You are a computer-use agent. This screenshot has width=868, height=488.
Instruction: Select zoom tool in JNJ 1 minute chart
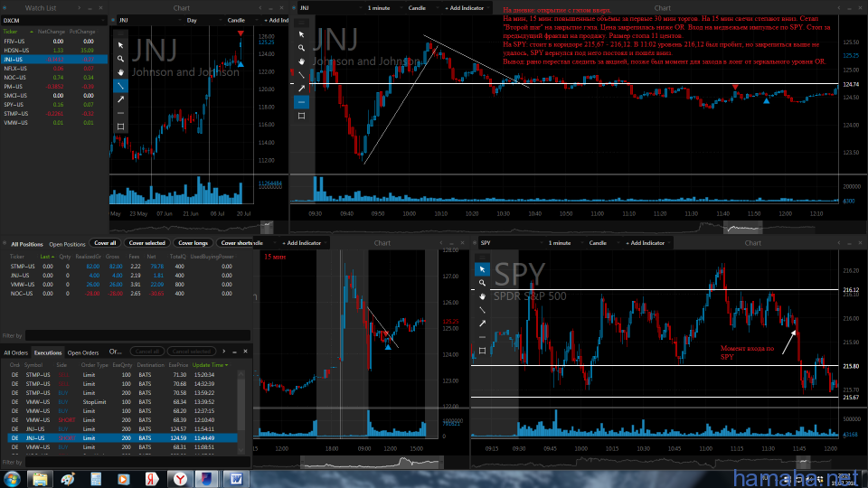tap(301, 48)
